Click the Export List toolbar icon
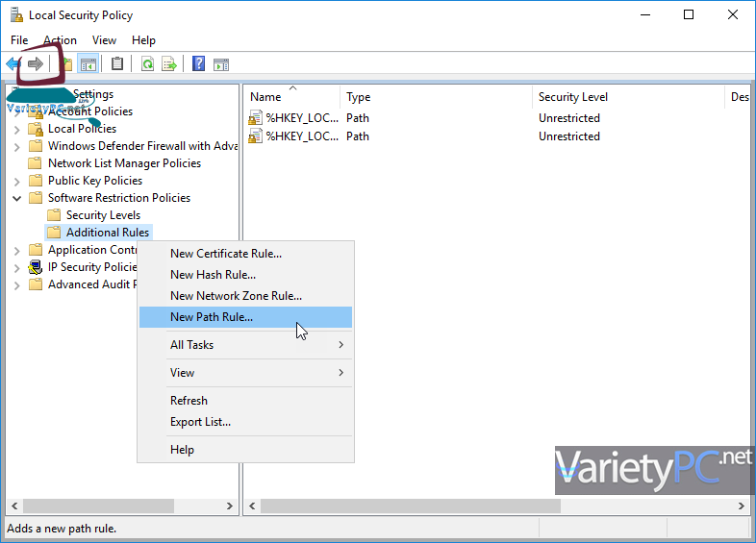Screen dimensions: 756x543 [169, 63]
